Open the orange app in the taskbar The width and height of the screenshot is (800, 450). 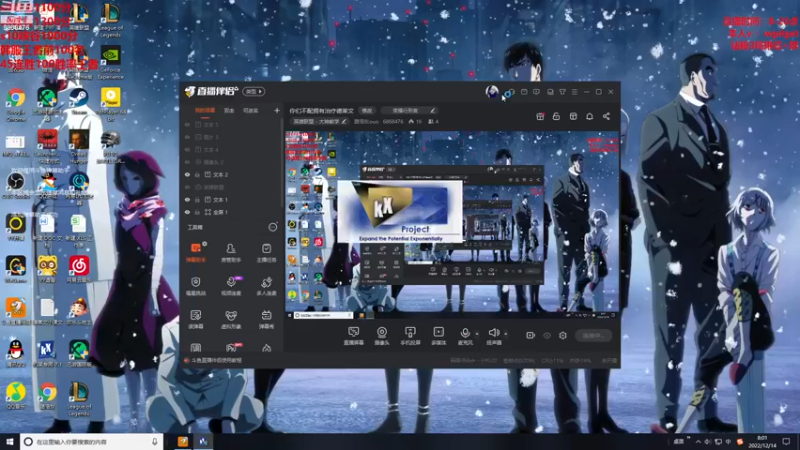[183, 441]
